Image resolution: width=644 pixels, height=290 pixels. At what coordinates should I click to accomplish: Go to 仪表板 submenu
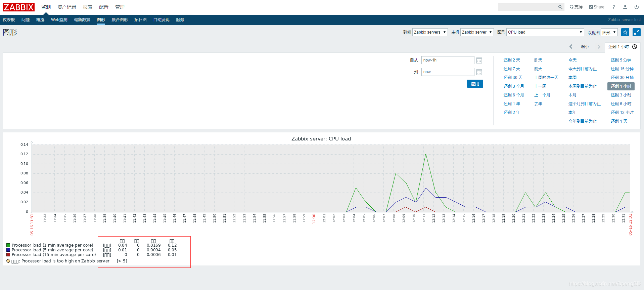[x=9, y=20]
